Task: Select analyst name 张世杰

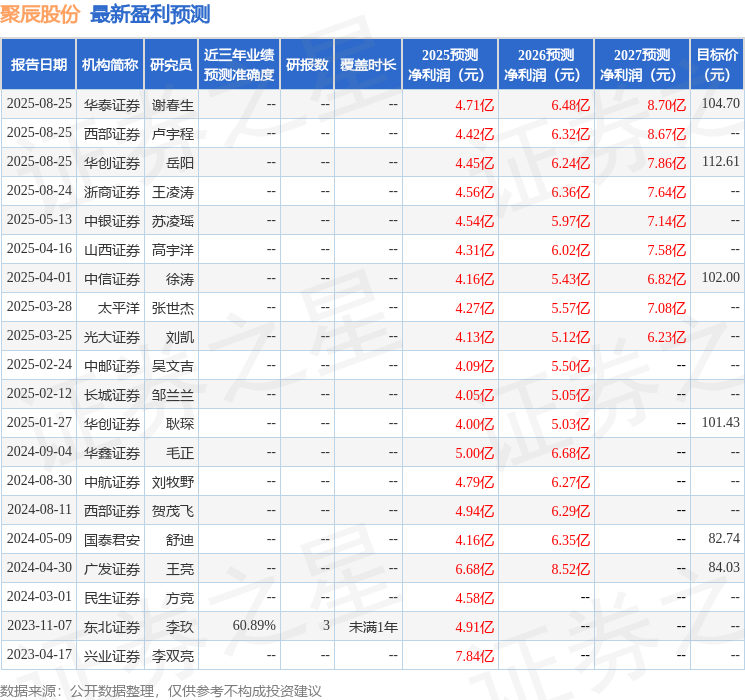Action: pyautogui.click(x=173, y=308)
